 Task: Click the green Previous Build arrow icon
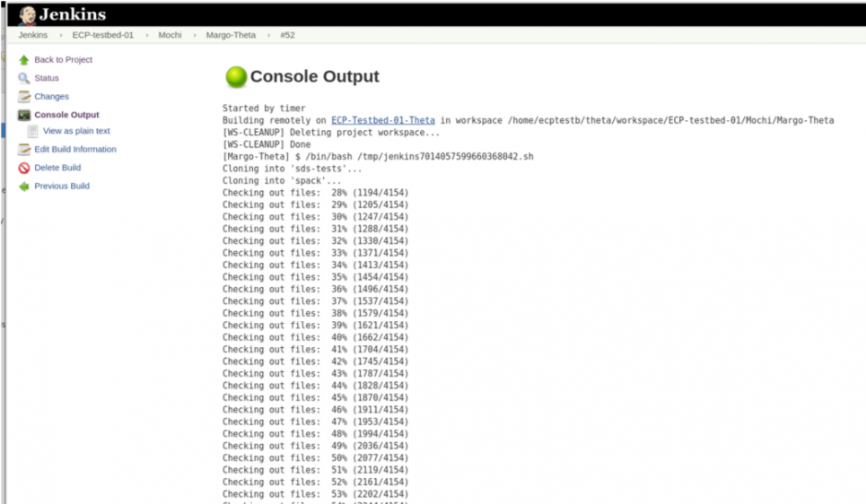[24, 187]
